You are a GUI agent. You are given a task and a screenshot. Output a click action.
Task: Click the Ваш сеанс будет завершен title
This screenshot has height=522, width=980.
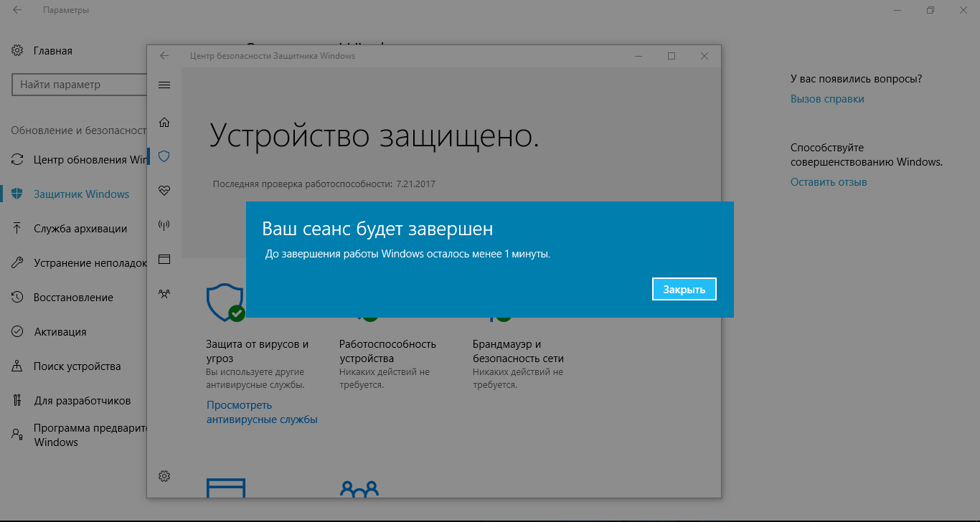tap(377, 229)
